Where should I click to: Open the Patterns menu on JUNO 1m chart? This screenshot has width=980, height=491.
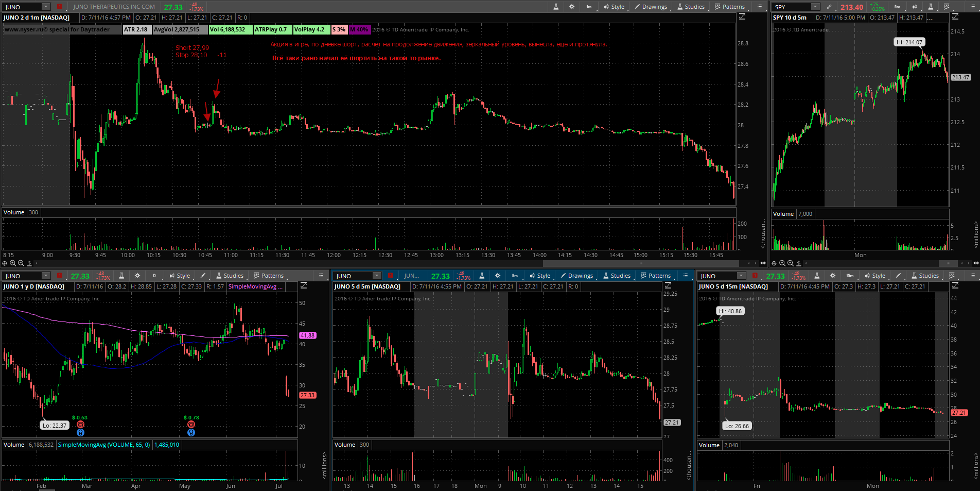(730, 7)
